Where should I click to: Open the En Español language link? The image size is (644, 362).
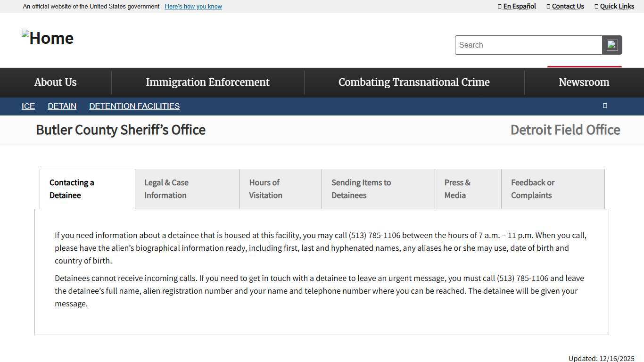tap(519, 6)
